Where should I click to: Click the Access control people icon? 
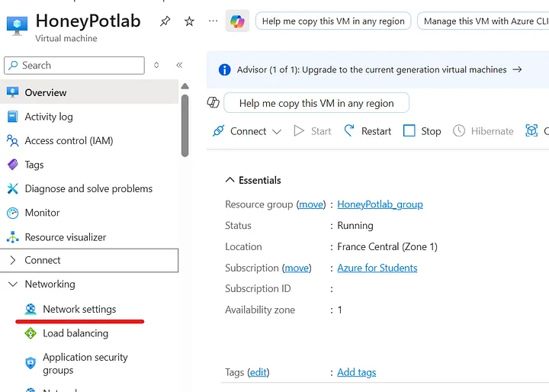pyautogui.click(x=13, y=140)
